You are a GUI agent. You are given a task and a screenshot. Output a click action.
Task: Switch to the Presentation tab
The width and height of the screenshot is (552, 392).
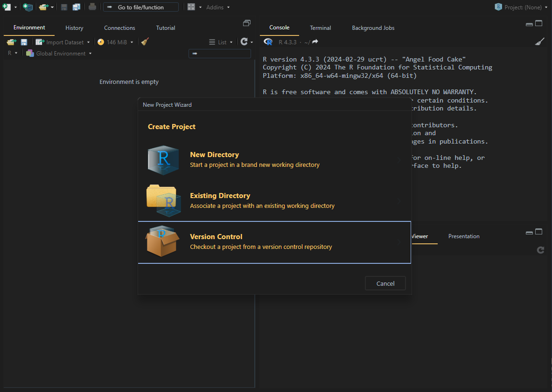coord(464,236)
